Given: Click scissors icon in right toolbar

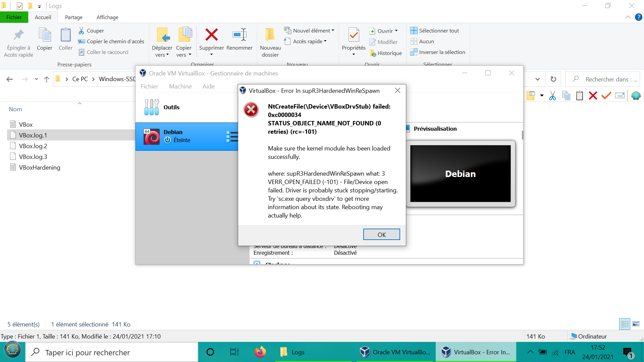Looking at the screenshot, I should (x=552, y=96).
